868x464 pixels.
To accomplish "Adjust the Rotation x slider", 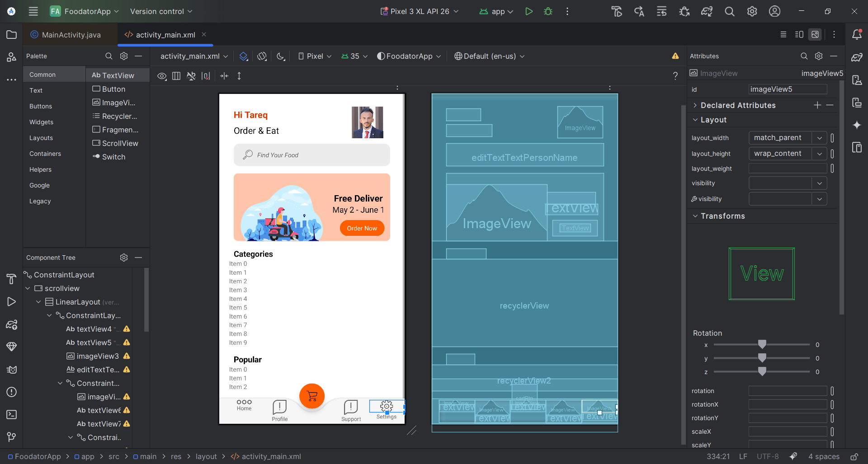I will coord(762,345).
